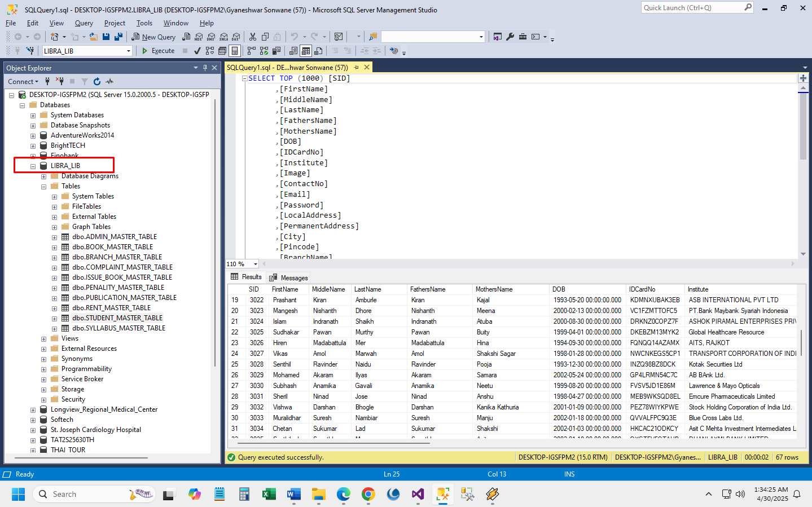Click Display Estimated Execution Plan icon

pyautogui.click(x=209, y=51)
